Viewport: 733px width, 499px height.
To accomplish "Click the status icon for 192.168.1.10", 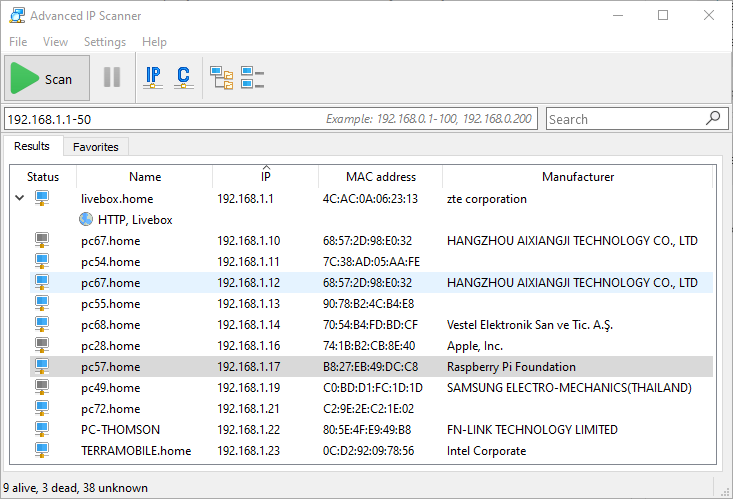I will tap(42, 240).
